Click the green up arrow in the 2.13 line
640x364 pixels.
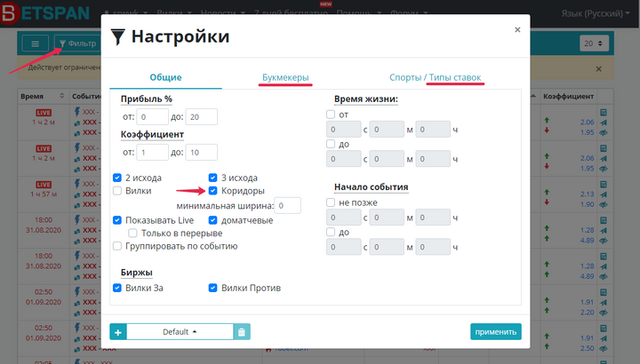coord(547,192)
